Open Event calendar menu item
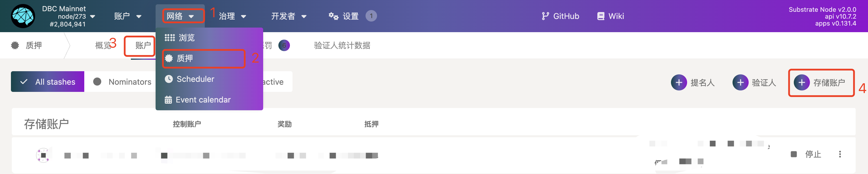Image resolution: width=868 pixels, height=174 pixels. (x=203, y=100)
